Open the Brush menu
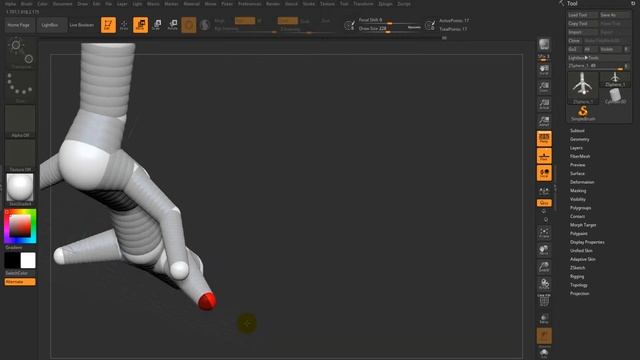 click(27, 4)
